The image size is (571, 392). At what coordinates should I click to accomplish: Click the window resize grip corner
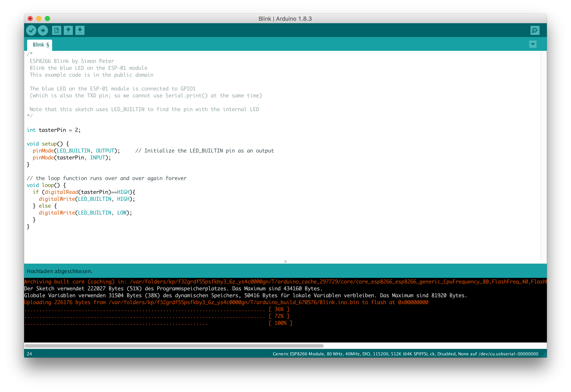coord(544,355)
